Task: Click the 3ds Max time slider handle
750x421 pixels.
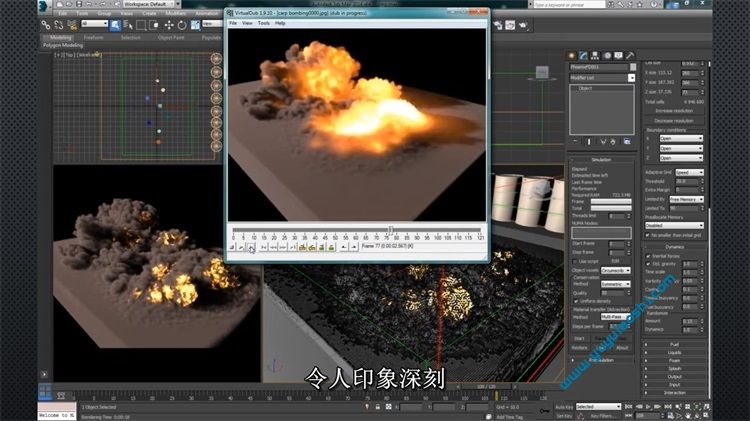Action: (x=486, y=387)
